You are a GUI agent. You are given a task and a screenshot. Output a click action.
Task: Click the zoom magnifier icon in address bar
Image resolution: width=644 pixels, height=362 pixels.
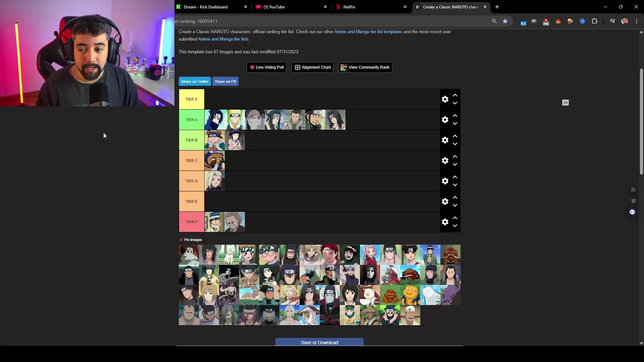coord(494,21)
